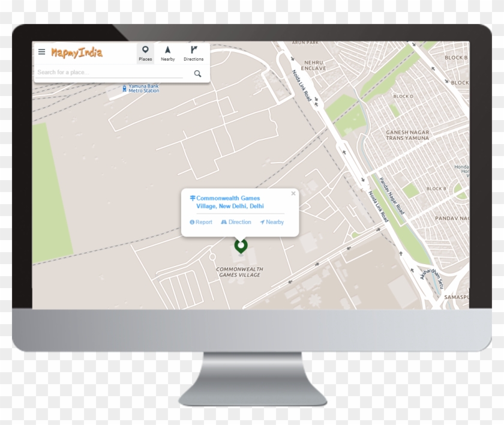This screenshot has height=425, width=504.
Task: Select the Directions flag icon
Action: click(193, 49)
